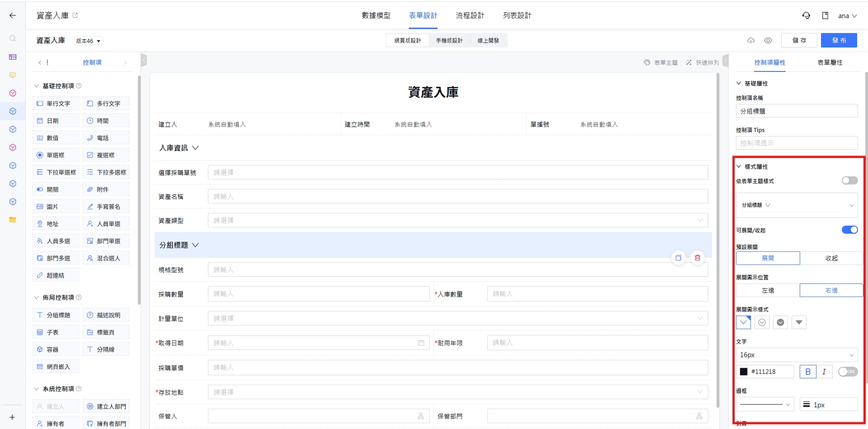Screen dimensions: 868x429
Task: Click the 發布 button
Action: click(x=839, y=40)
